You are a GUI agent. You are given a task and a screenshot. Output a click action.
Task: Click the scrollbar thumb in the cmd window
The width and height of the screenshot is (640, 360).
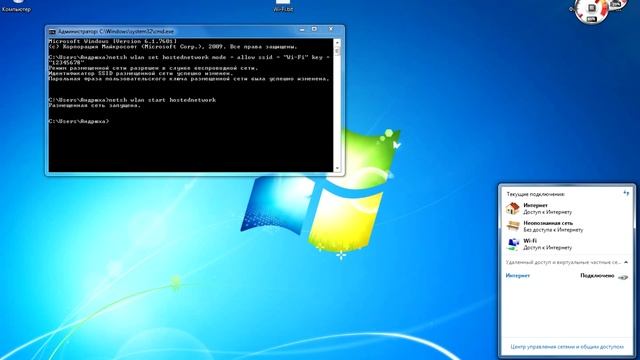coord(337,51)
